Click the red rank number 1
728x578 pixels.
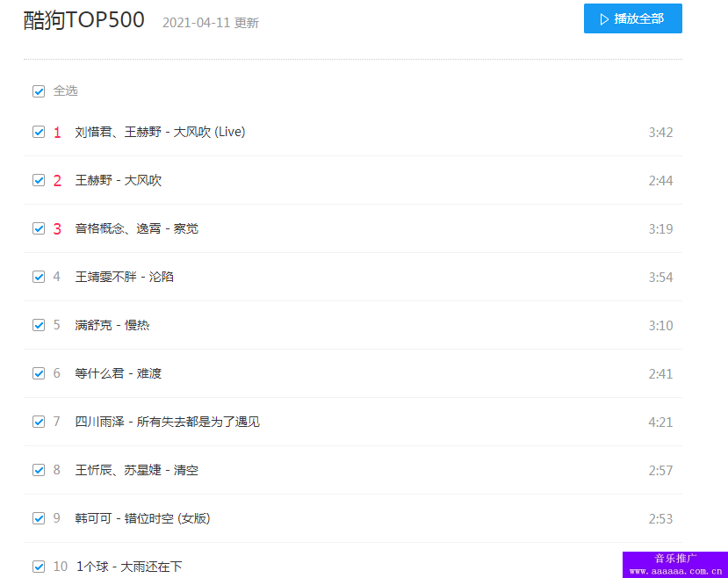57,133
